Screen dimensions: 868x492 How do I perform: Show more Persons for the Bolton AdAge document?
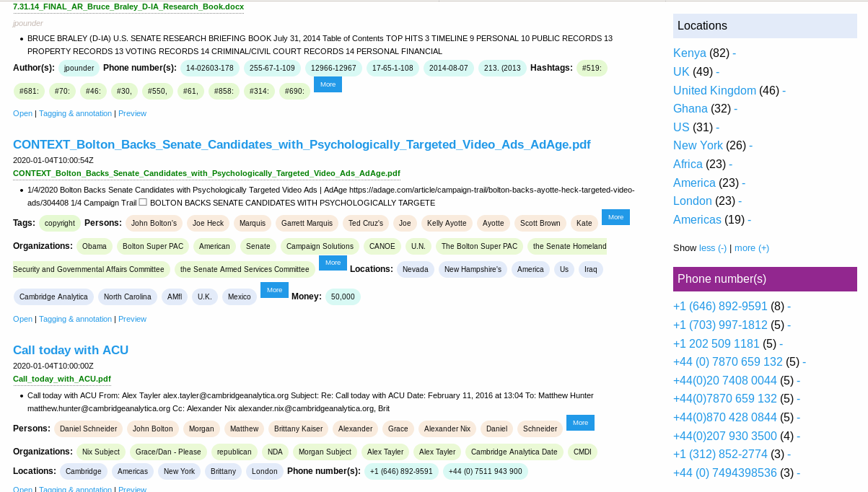[615, 217]
